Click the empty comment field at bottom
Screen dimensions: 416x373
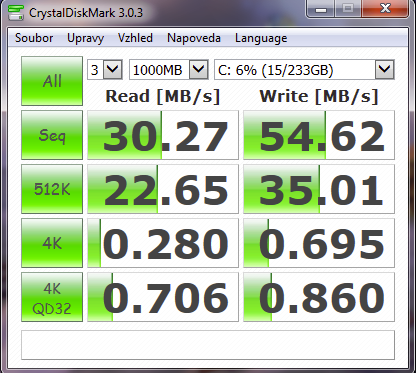pyautogui.click(x=208, y=345)
